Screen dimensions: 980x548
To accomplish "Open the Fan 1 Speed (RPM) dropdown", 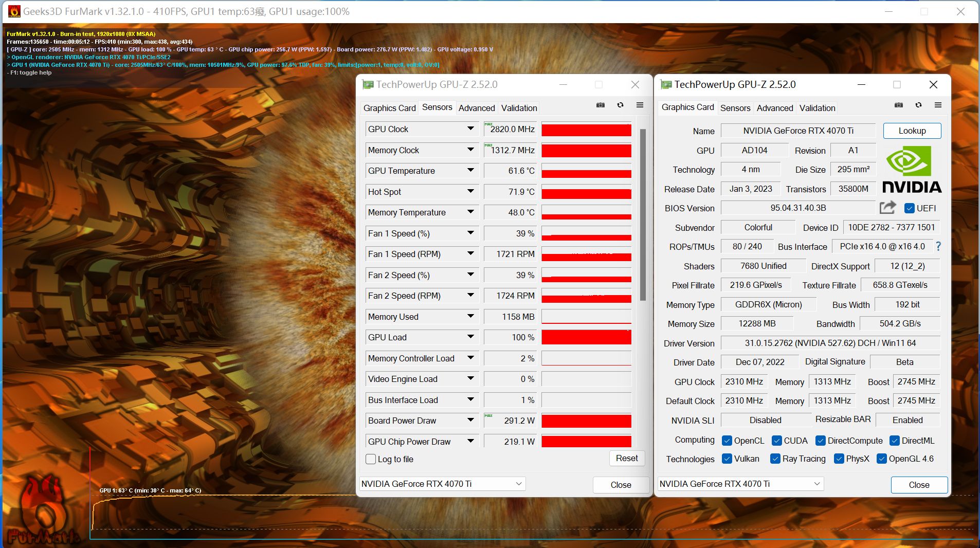I will click(470, 253).
